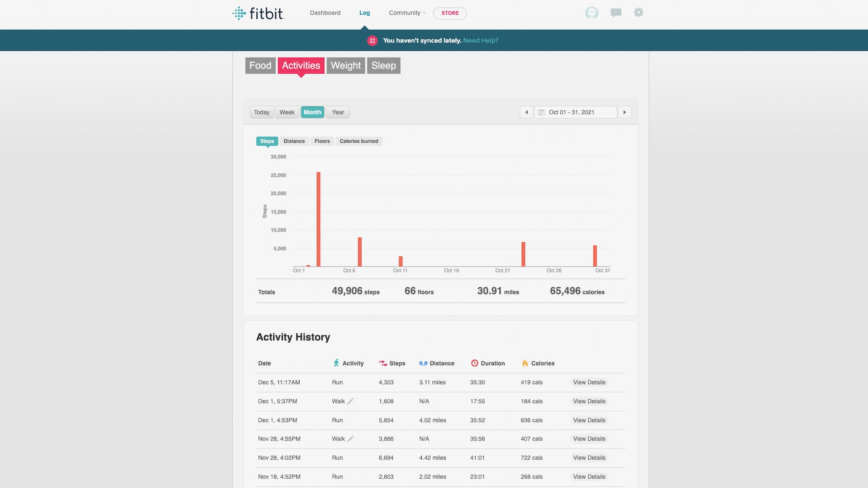
Task: Click the previous month arrow chevron
Action: (526, 112)
